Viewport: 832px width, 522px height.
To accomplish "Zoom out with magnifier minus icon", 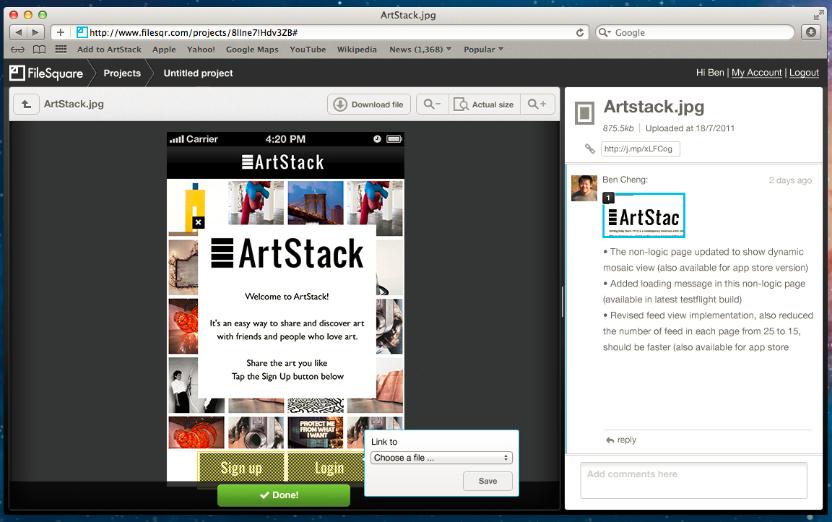I will tap(432, 105).
